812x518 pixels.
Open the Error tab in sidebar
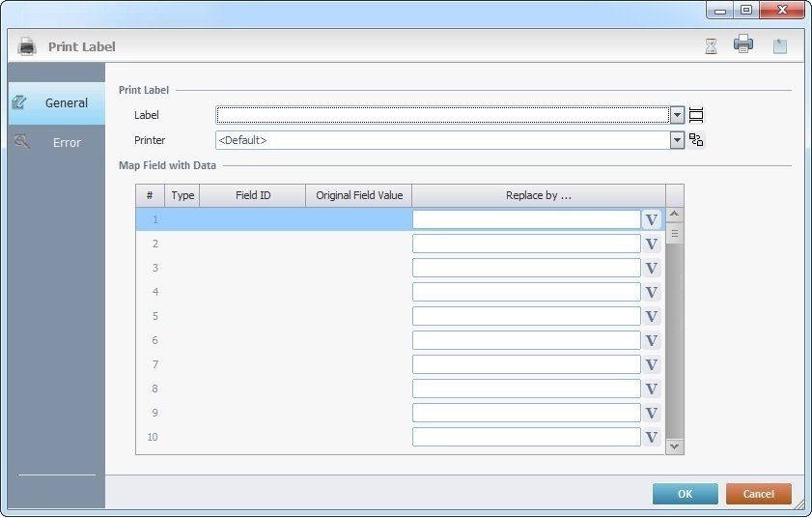pos(57,142)
